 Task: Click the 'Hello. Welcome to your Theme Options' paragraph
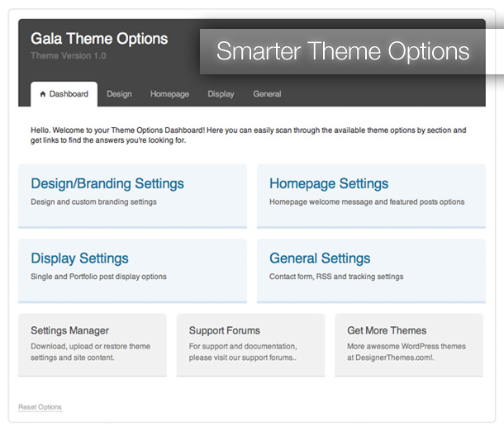(249, 135)
